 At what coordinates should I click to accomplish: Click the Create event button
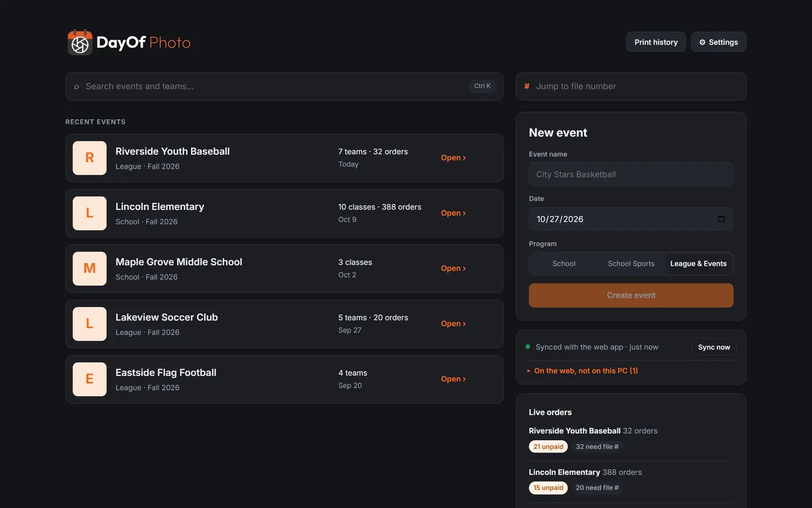coord(631,295)
